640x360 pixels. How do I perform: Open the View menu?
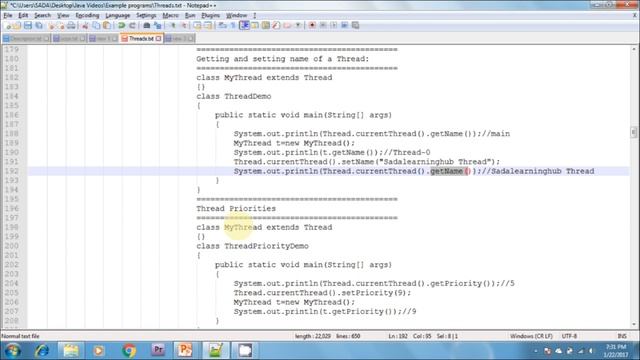(x=63, y=15)
